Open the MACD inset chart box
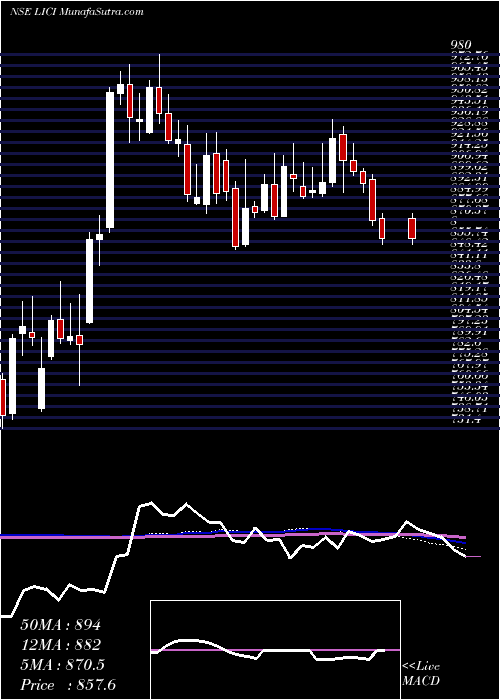This screenshot has height=700, width=500. 275,650
